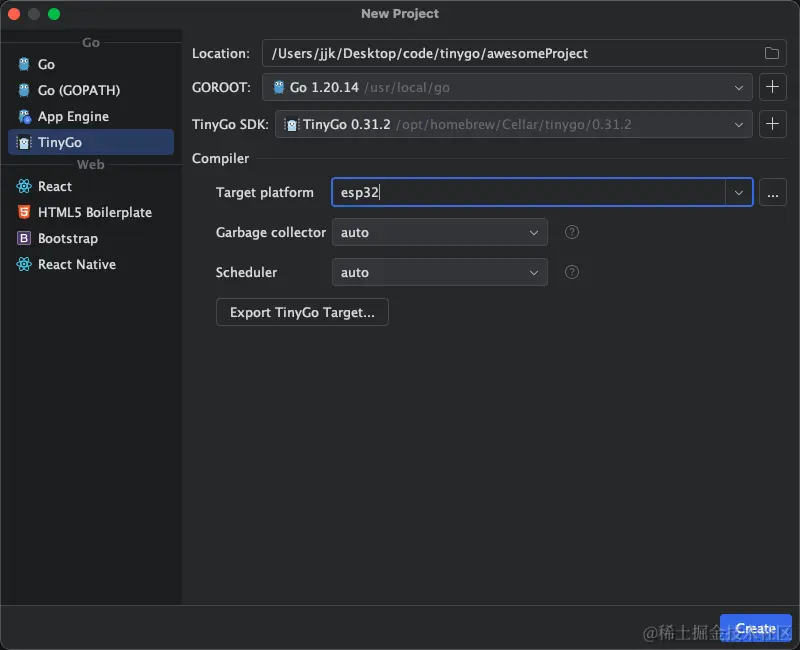Select TinyGo project type

(91, 142)
